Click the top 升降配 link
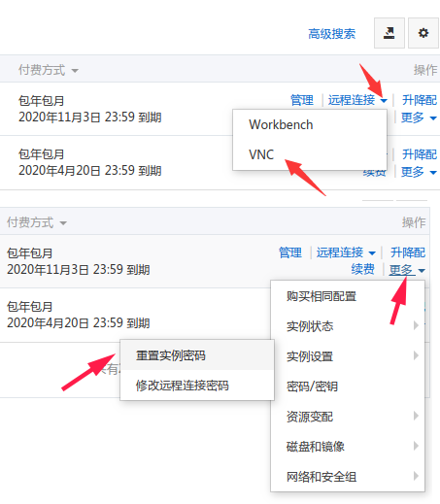This screenshot has height=504, width=440. tap(420, 100)
